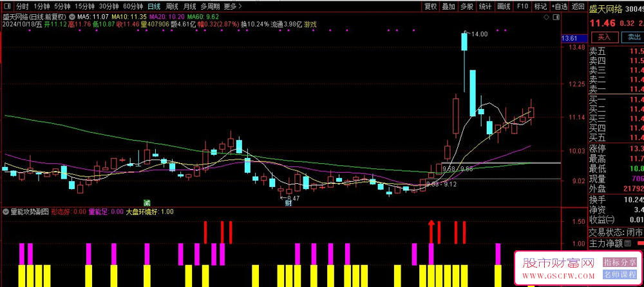
Task: Toggle the left panel icon beside 分时
Action: pyautogui.click(x=7, y=6)
